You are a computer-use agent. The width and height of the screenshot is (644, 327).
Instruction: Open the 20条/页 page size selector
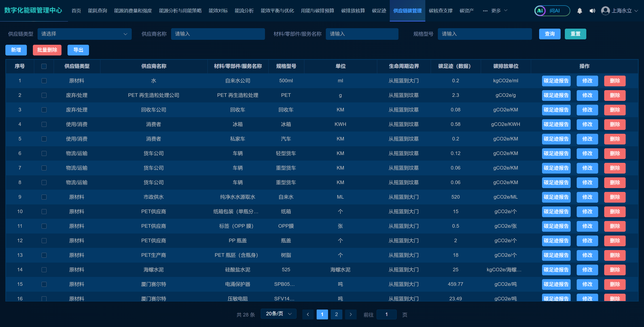pyautogui.click(x=278, y=314)
